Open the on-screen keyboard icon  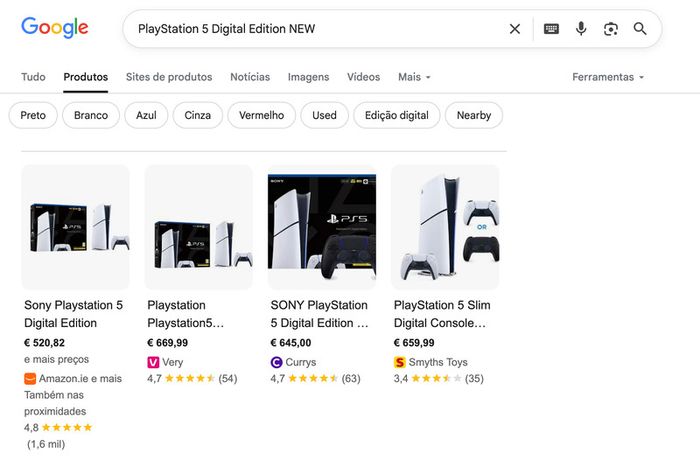click(x=551, y=29)
